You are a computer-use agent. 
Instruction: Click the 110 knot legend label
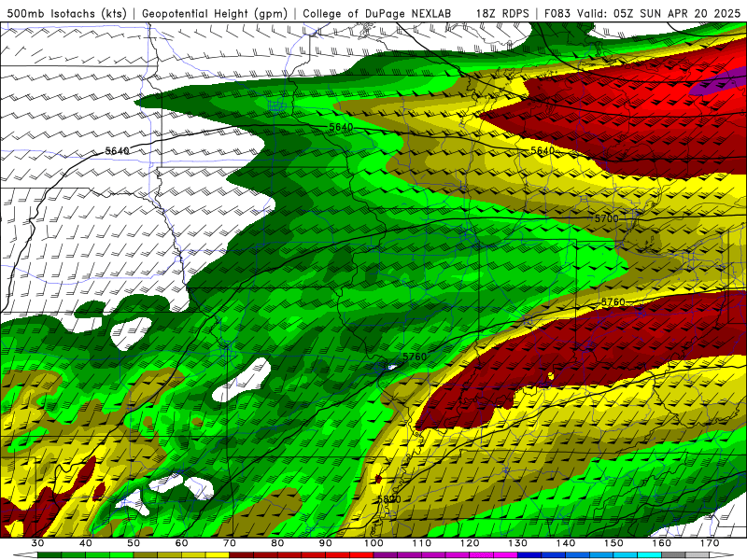(422, 543)
